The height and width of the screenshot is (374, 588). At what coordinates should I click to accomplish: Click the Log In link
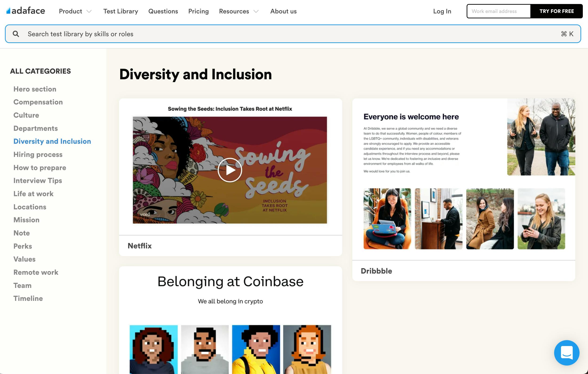(442, 11)
